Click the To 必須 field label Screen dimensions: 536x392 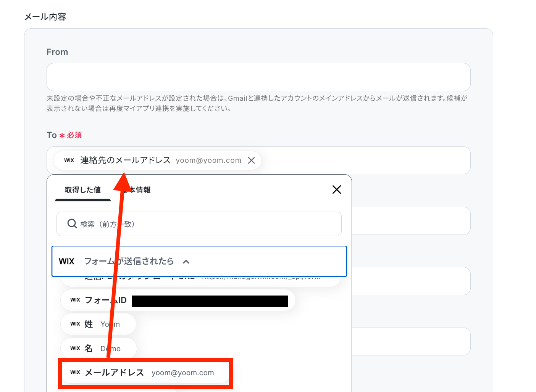(64, 135)
